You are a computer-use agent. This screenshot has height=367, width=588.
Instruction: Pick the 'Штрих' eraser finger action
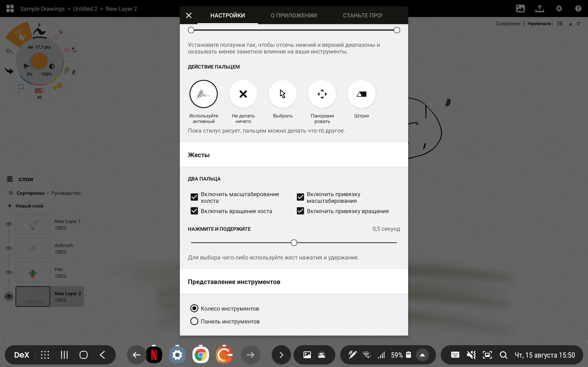361,94
